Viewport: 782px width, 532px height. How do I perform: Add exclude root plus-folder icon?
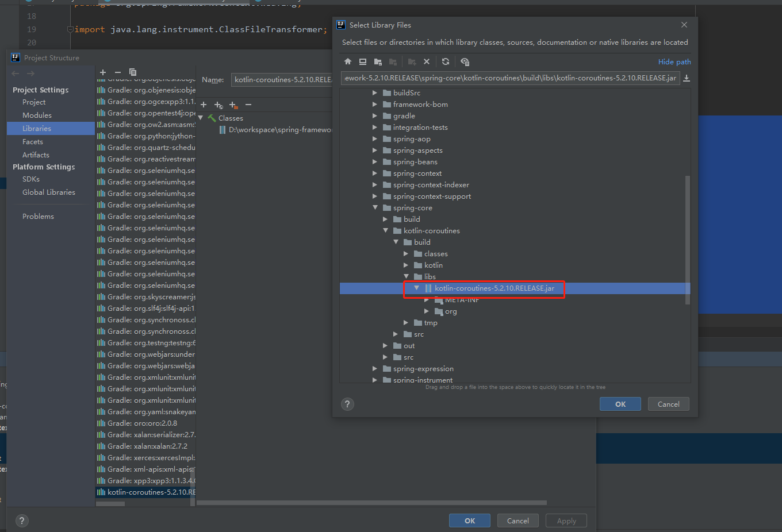click(x=233, y=105)
